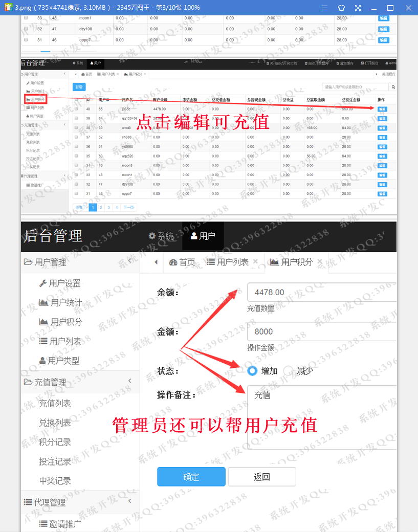Tick checkbox of row ID 31 in topmost table
Image resolution: width=418 pixels, height=532 pixels.
[26, 40]
